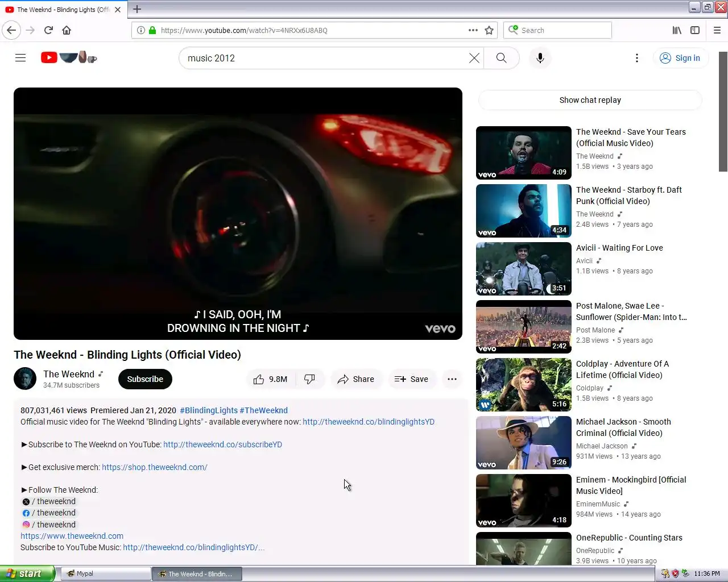The image size is (728, 582).
Task: Open EminemMusic channel name
Action: point(598,504)
